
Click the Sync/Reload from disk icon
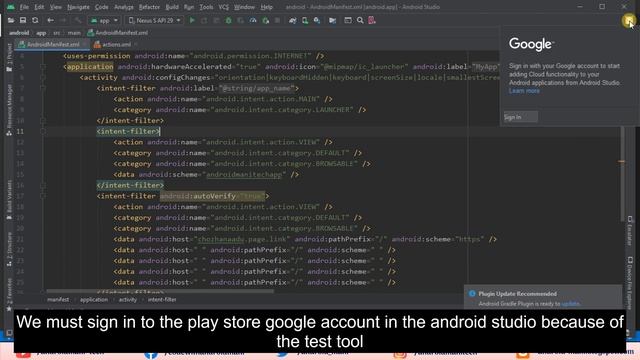(35, 20)
